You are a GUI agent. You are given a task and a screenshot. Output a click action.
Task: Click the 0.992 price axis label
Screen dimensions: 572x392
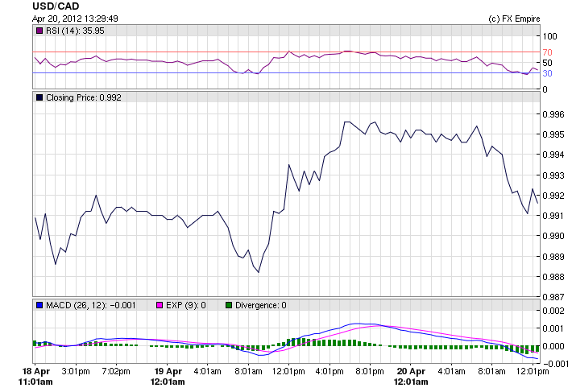[553, 196]
